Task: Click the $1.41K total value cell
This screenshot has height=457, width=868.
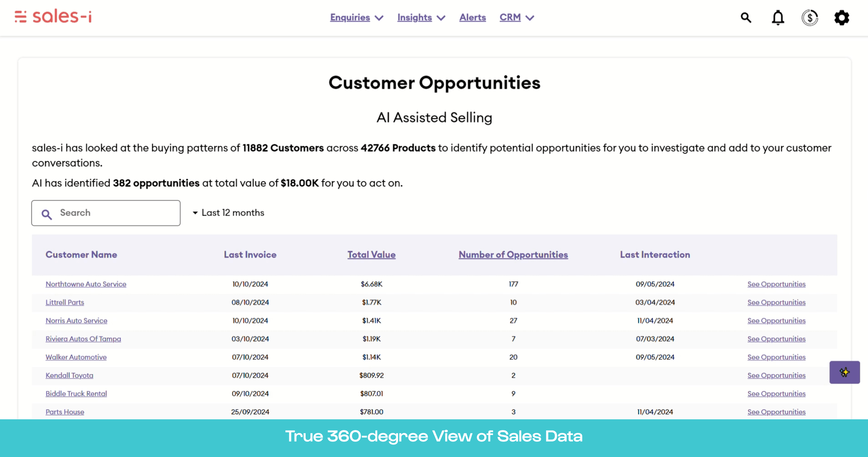Action: (x=371, y=320)
